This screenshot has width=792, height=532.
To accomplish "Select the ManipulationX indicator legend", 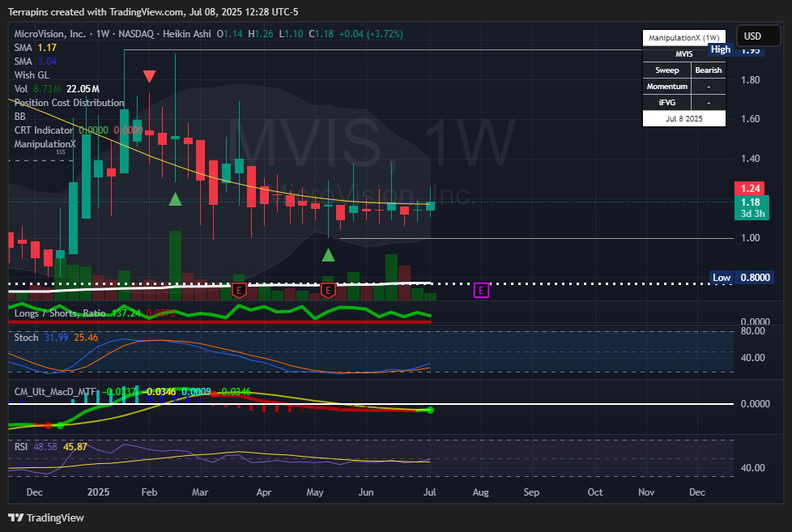I will click(45, 144).
